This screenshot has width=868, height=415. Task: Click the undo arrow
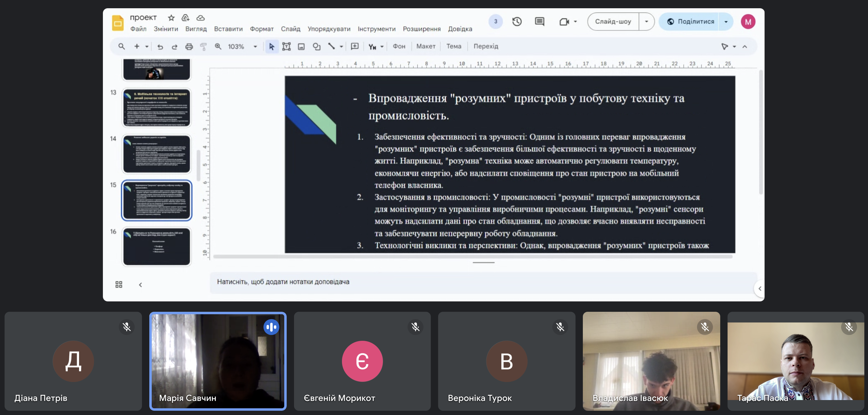160,46
